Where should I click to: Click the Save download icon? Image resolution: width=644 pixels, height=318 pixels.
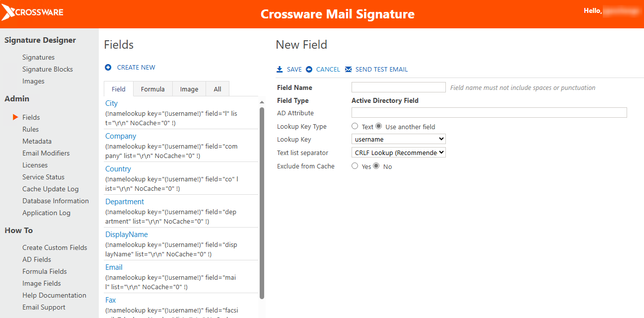coord(280,70)
